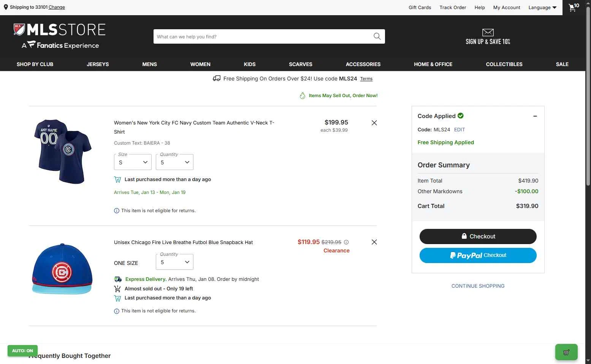Image resolution: width=591 pixels, height=364 pixels.
Task: Open the Home & Office menu
Action: [x=433, y=64]
